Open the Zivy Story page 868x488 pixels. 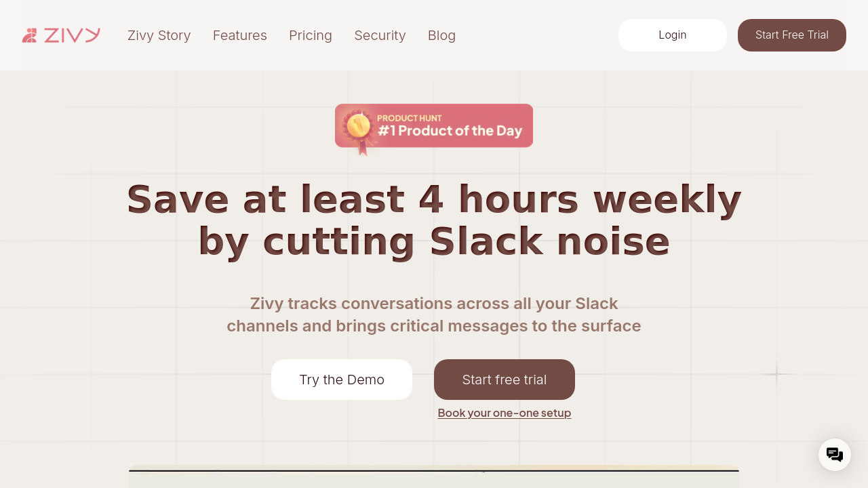(159, 35)
